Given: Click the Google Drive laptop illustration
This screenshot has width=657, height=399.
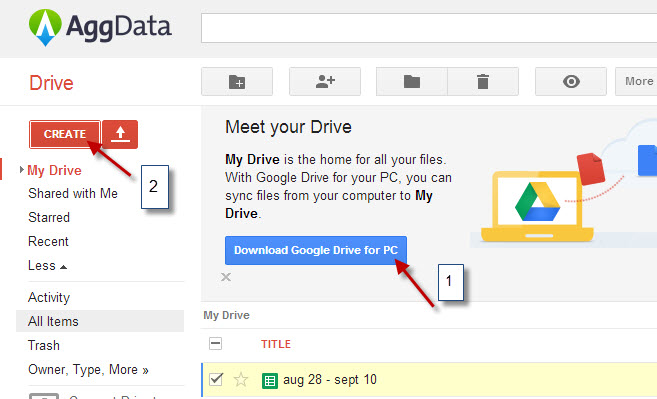Looking at the screenshot, I should coord(537,206).
